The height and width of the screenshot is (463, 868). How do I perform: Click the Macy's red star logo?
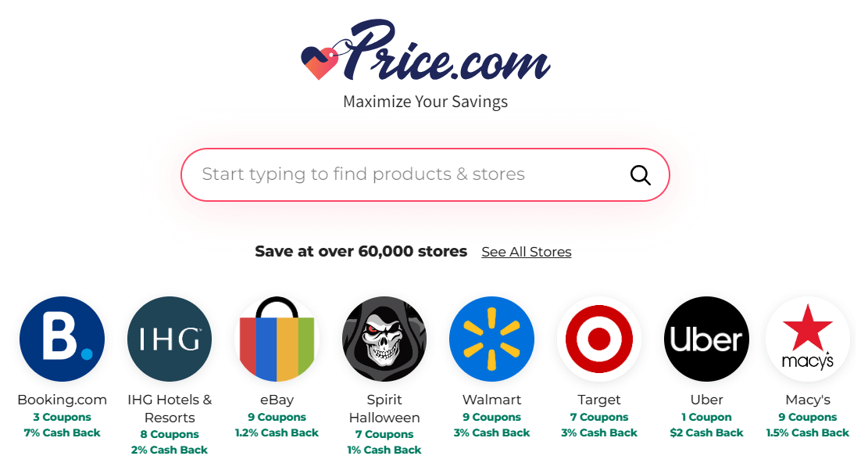[x=808, y=339]
